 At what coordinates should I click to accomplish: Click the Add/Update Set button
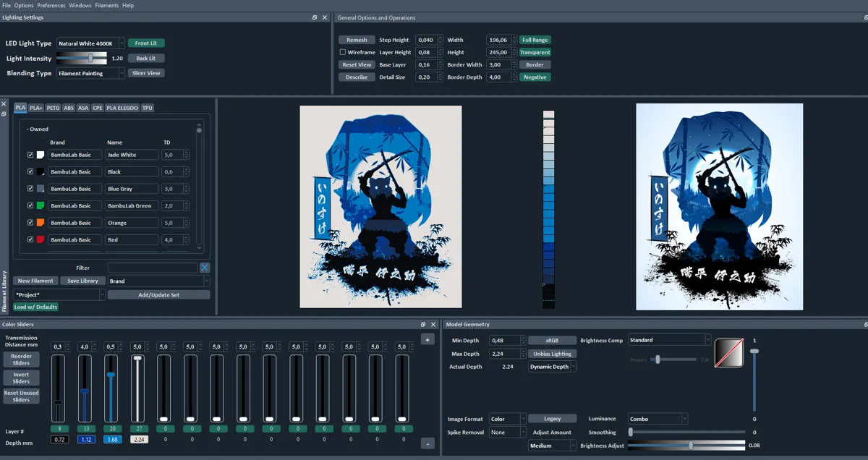click(158, 295)
